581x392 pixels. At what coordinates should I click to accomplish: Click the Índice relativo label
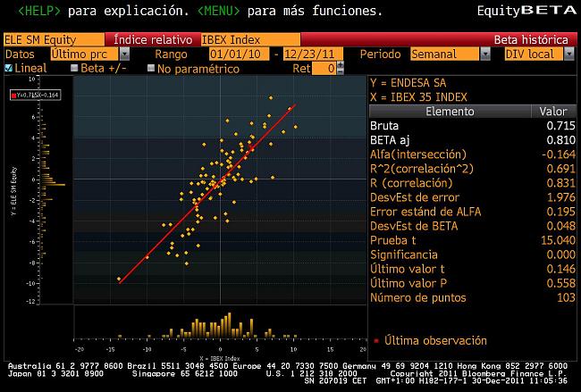(x=153, y=39)
